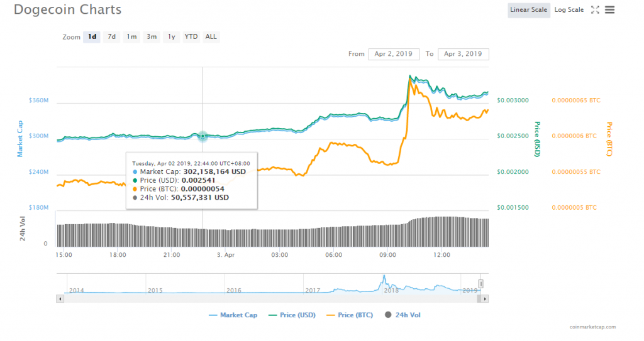
Task: Select the 1m zoom range
Action: pos(131,37)
